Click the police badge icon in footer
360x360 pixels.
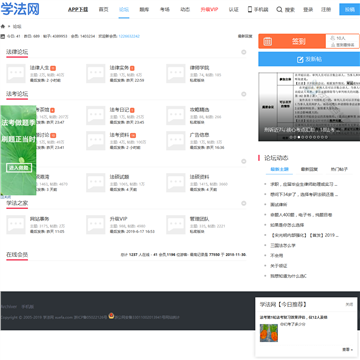111,315
